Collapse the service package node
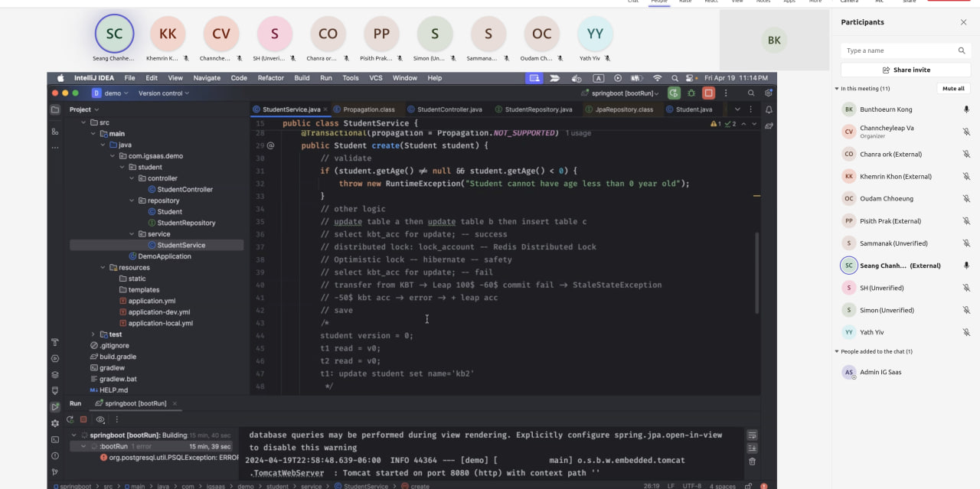Screen dimensions: 980x489 point(131,234)
